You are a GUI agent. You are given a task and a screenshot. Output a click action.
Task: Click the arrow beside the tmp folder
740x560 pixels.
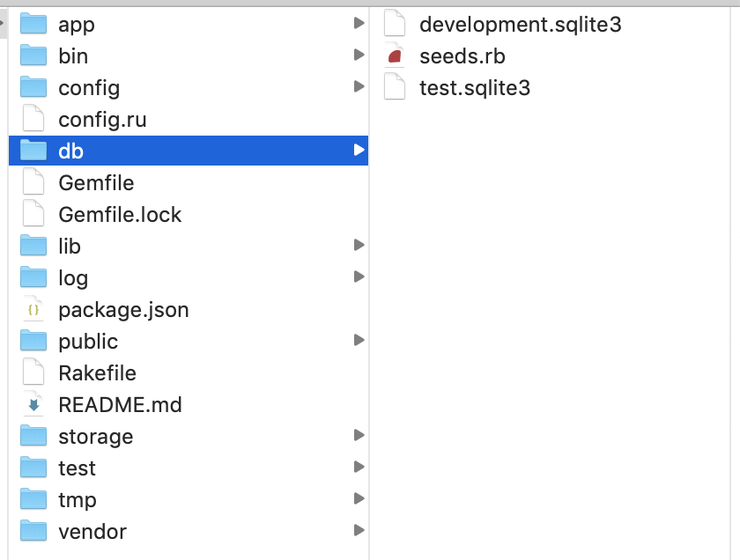[359, 498]
